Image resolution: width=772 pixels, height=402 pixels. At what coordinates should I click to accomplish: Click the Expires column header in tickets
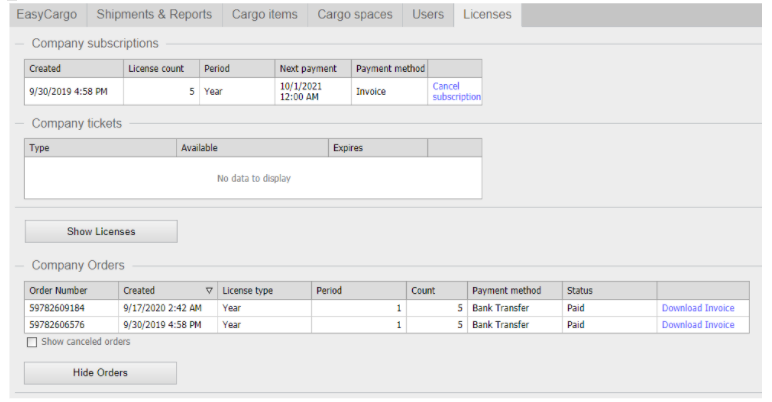click(x=348, y=148)
